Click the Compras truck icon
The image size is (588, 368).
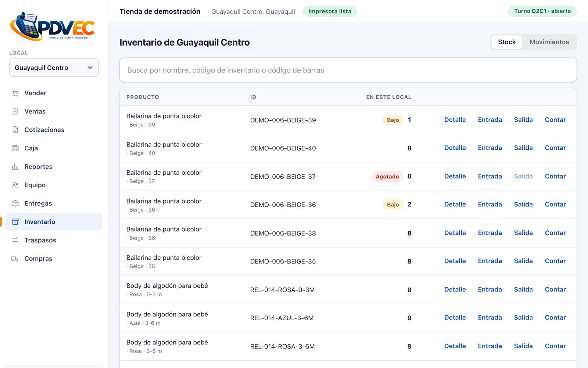[x=15, y=259]
